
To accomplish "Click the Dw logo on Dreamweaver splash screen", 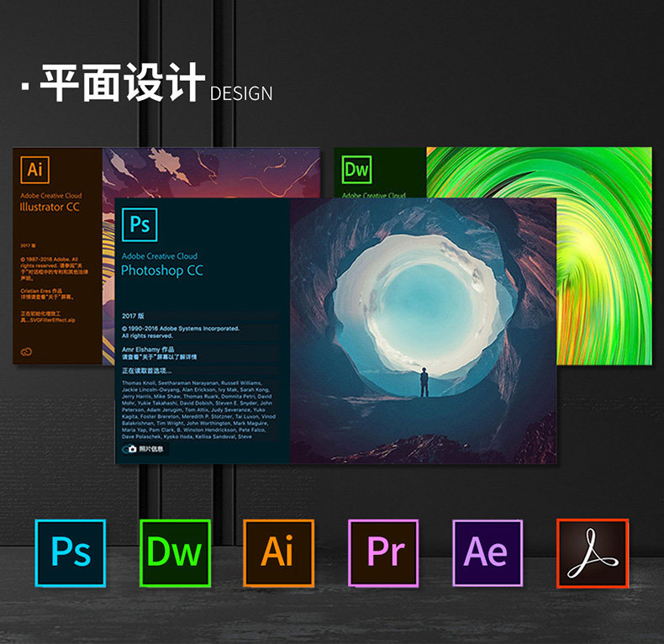I will tap(356, 170).
